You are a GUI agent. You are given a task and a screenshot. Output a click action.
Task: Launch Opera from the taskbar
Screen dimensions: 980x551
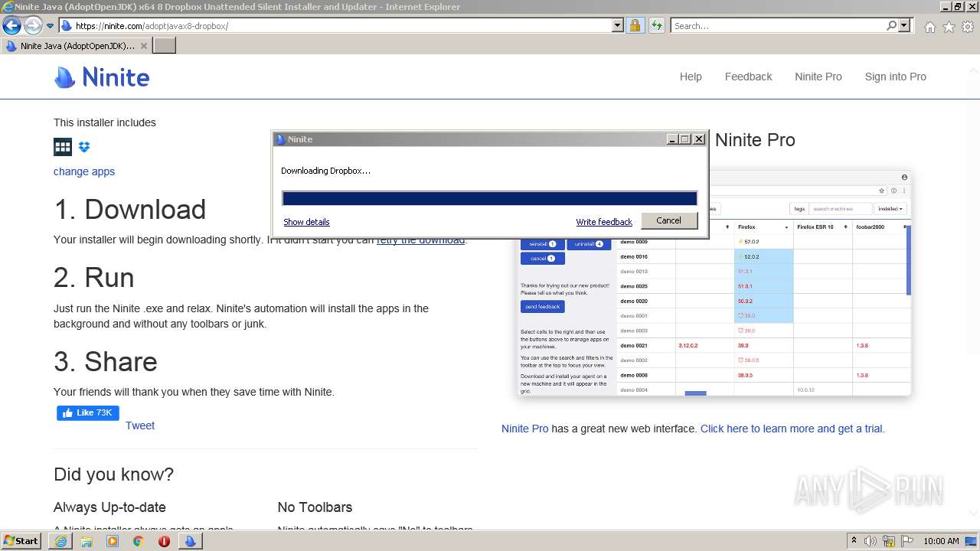click(164, 541)
